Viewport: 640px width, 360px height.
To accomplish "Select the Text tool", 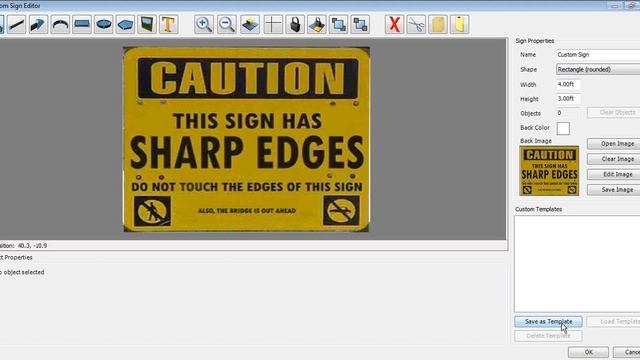I will (x=169, y=24).
